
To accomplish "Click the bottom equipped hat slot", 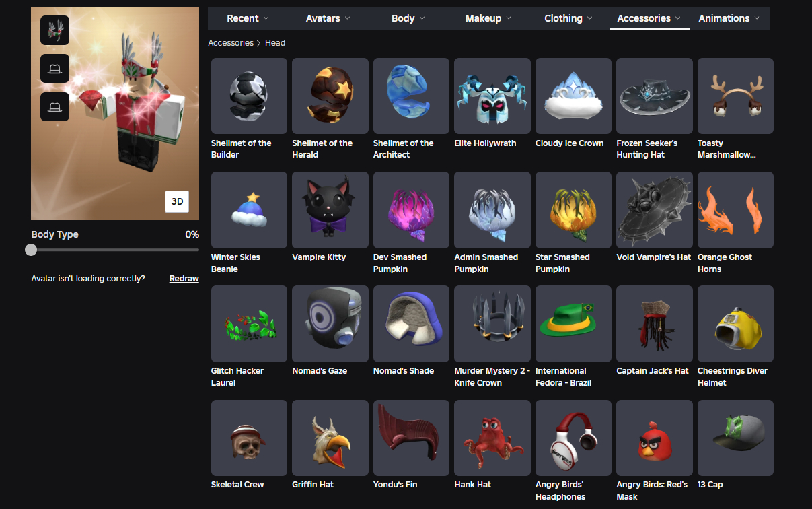I will click(54, 107).
